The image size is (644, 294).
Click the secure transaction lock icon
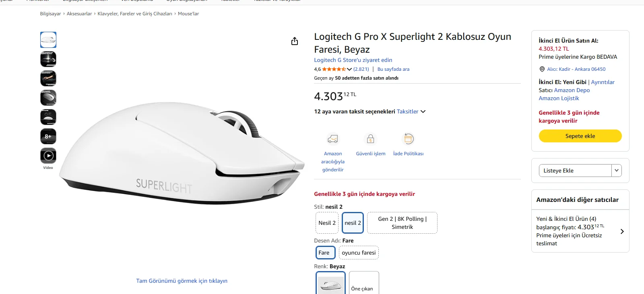click(x=371, y=139)
